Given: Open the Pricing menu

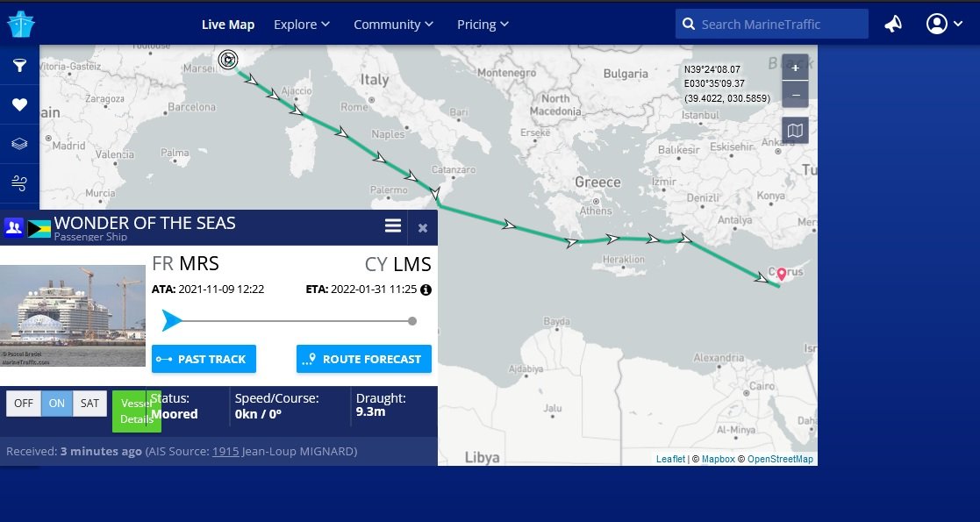Looking at the screenshot, I should click(483, 25).
